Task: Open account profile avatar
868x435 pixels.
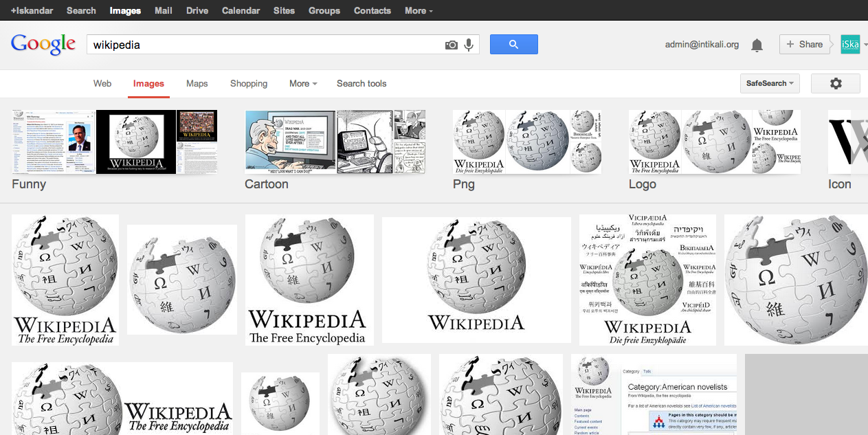Action: coord(850,44)
